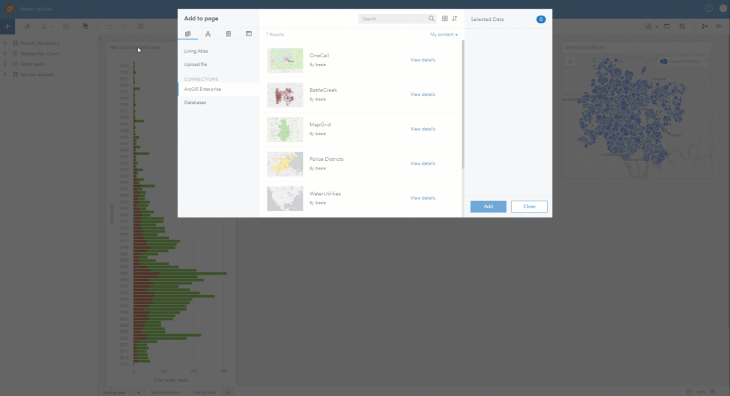Expand the Parcels_Residential dataset
The image size is (730, 396).
[x=5, y=43]
